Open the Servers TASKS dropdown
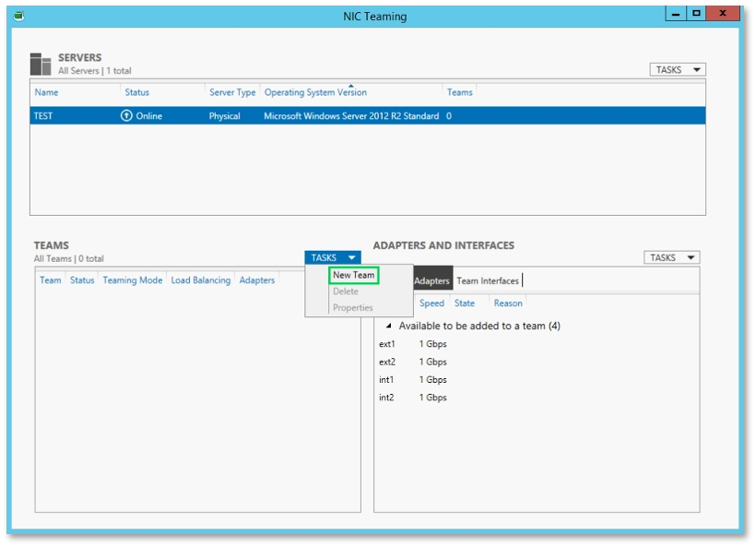This screenshot has width=756, height=547. point(678,70)
